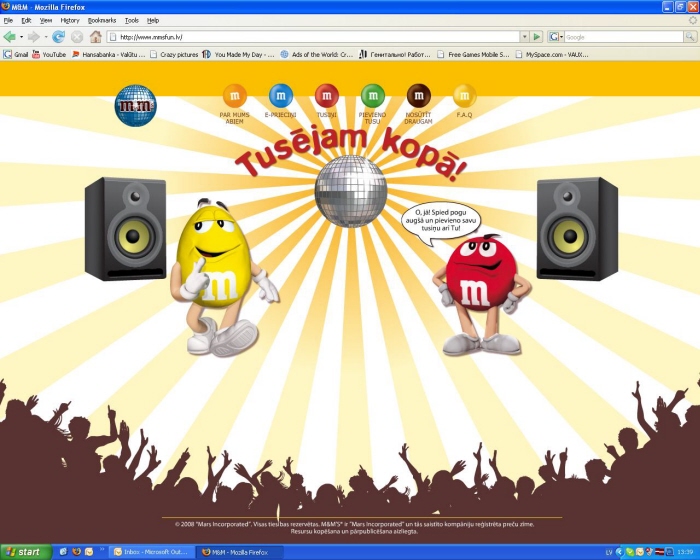Open the You Made My Day bookmark

pyautogui.click(x=238, y=54)
